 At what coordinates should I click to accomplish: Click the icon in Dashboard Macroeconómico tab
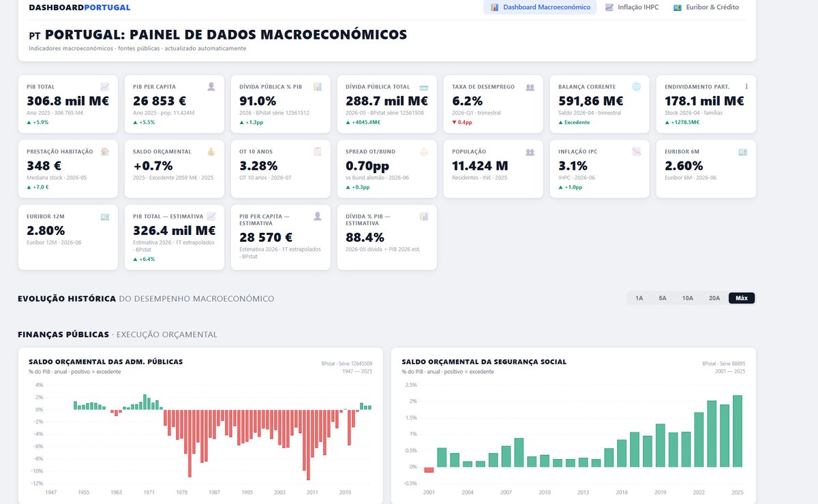pyautogui.click(x=495, y=7)
